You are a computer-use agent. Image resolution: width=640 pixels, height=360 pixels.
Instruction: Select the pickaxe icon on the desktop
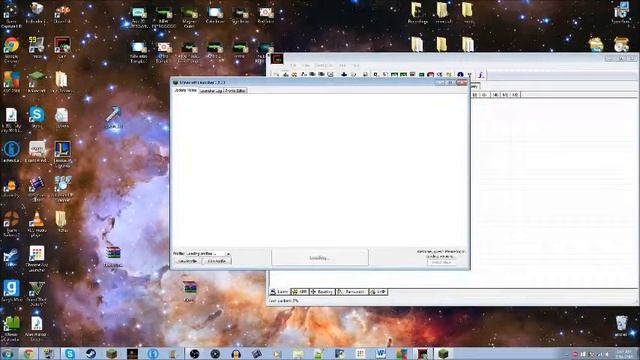(113, 118)
